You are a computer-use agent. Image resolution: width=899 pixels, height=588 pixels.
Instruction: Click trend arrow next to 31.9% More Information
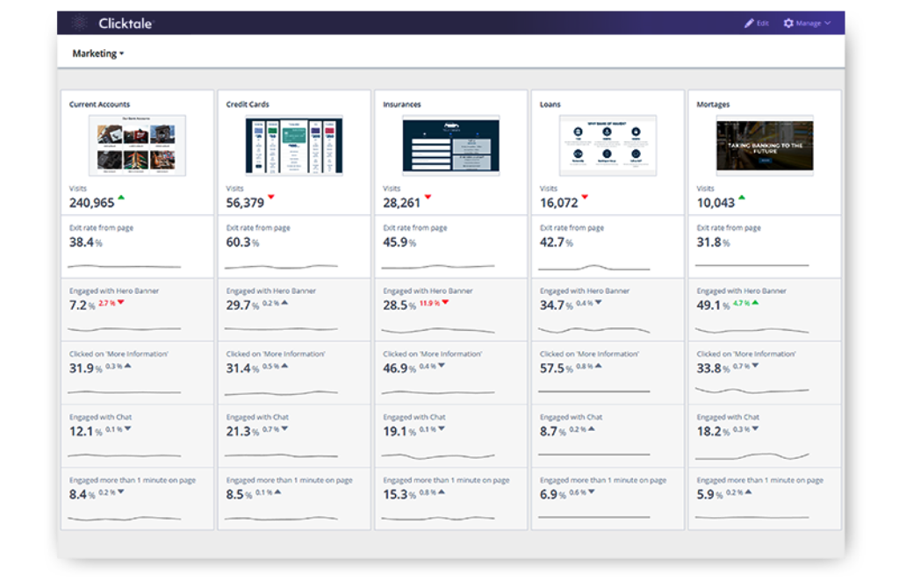(128, 365)
